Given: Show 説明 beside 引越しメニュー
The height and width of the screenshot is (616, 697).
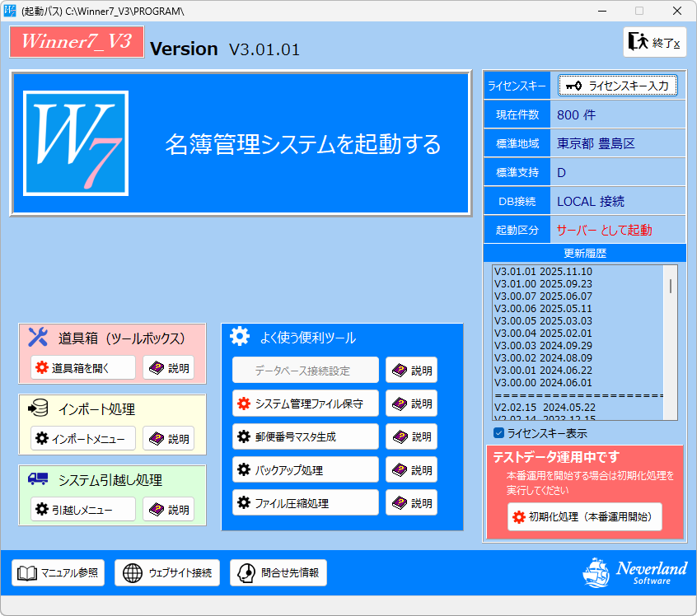Looking at the screenshot, I should click(168, 509).
